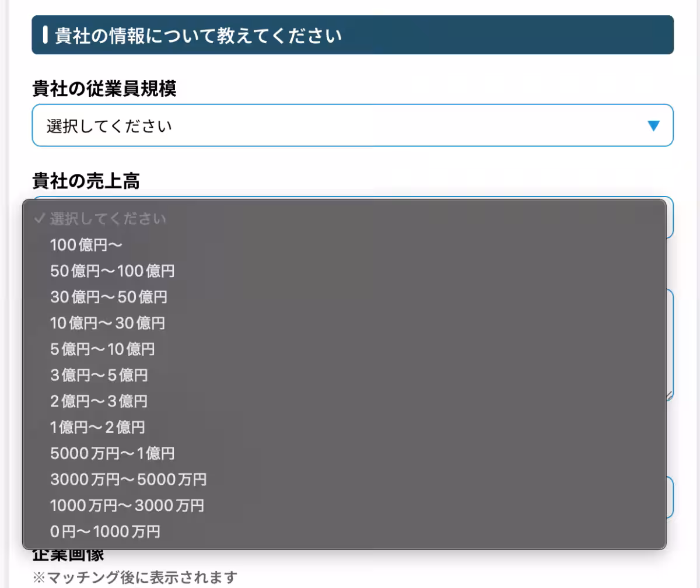Click the 貴社の売上高 select box edge behind list
The height and width of the screenshot is (588, 700).
(670, 219)
